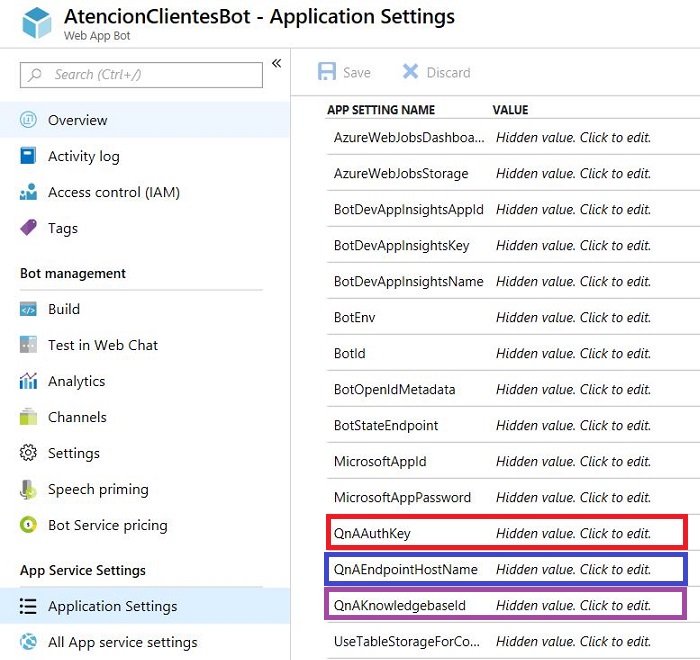700x660 pixels.
Task: Click the Discard button label
Action: (448, 72)
